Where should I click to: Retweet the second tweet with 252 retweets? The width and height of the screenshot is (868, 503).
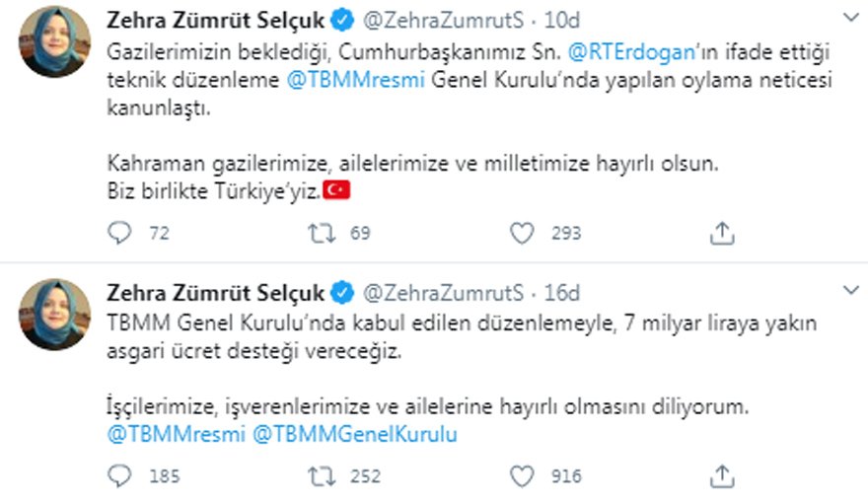[x=322, y=476]
